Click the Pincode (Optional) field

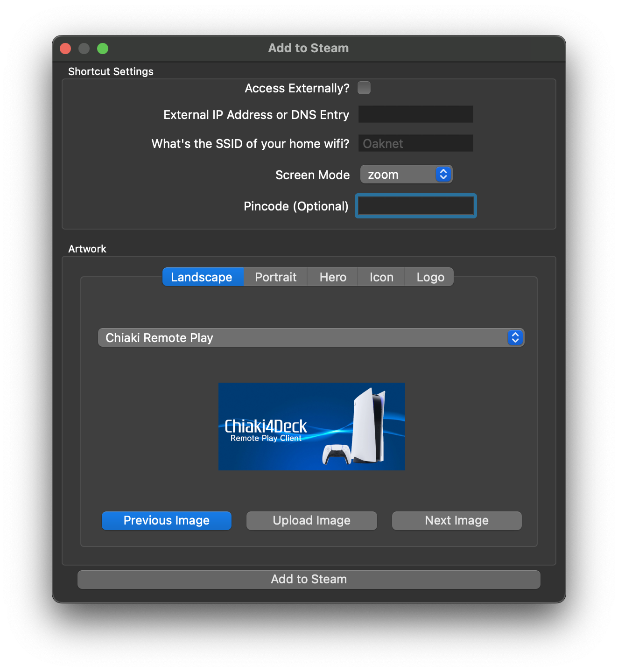pos(415,206)
